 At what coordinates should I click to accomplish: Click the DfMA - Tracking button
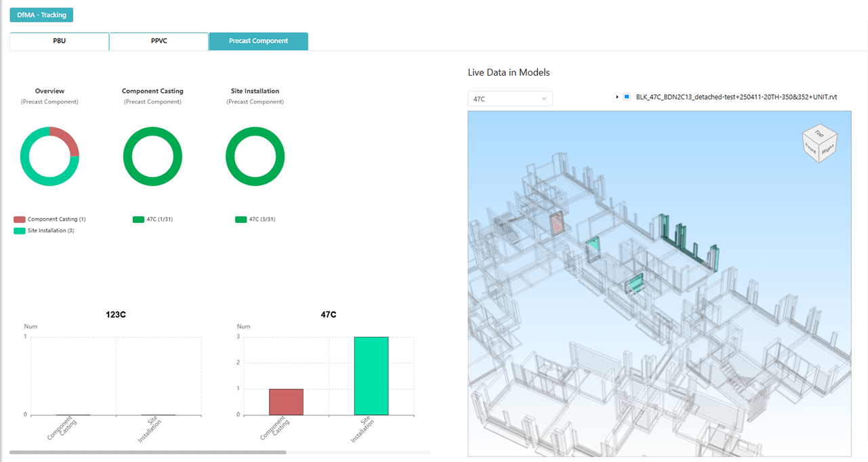[41, 15]
